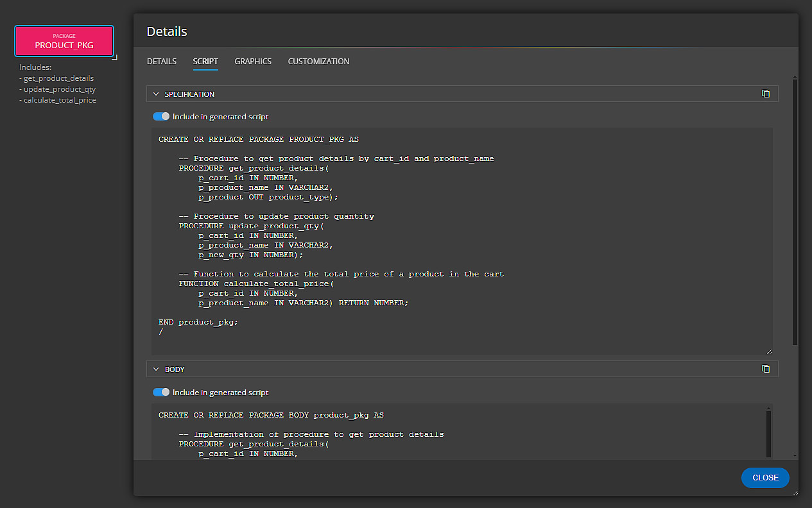812x508 pixels.
Task: Click the specification editor resize handle
Action: (x=769, y=350)
